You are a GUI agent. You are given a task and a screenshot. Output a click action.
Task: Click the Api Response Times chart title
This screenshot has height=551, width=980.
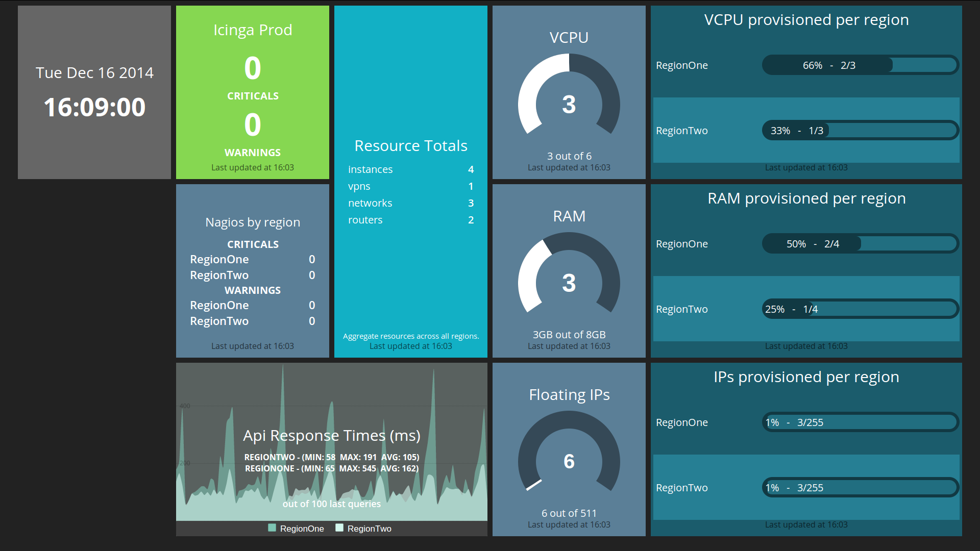(x=332, y=436)
